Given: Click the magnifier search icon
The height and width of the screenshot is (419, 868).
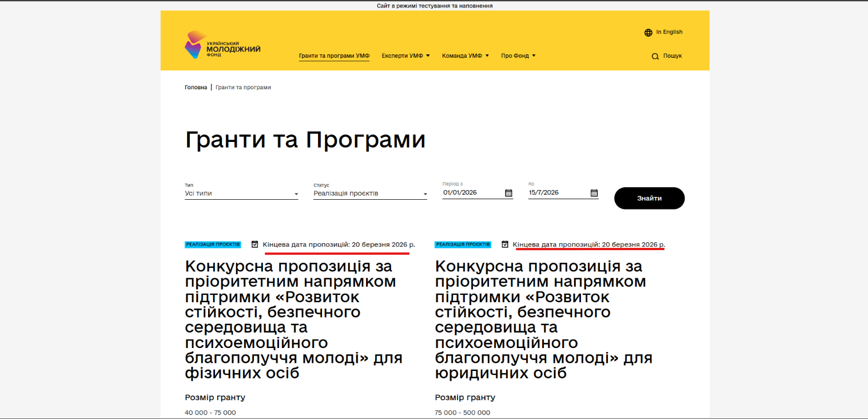Looking at the screenshot, I should 655,56.
